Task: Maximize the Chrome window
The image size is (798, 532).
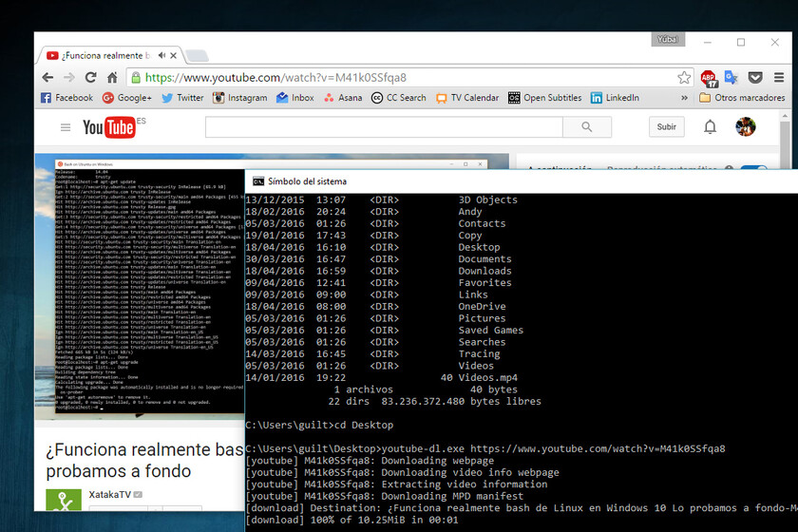Action: pos(741,42)
